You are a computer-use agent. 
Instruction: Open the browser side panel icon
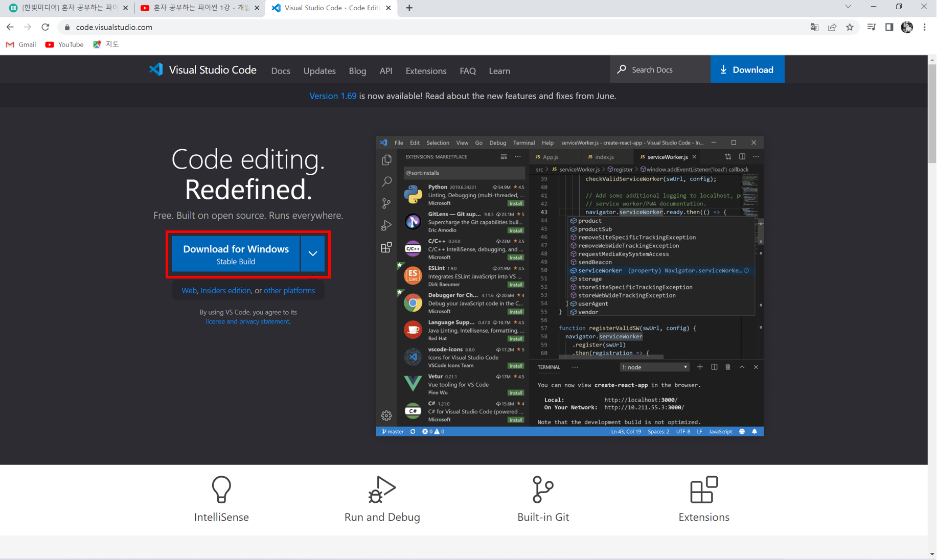[x=889, y=27]
